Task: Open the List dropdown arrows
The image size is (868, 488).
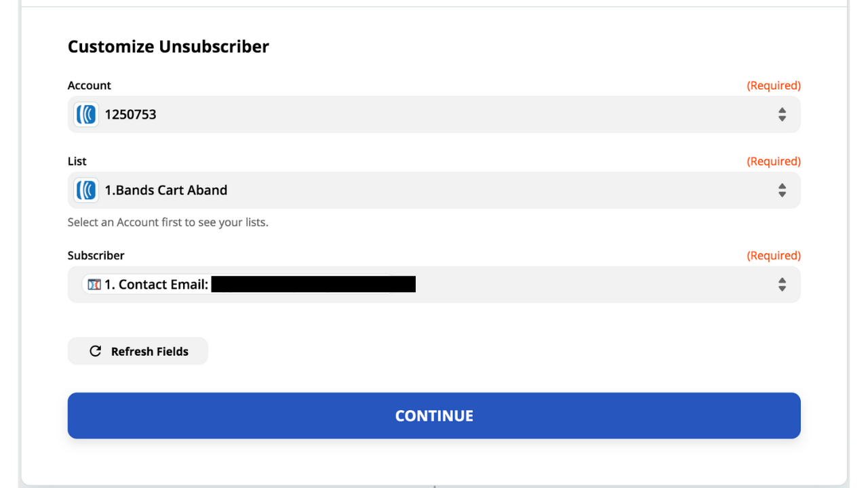Action: point(782,190)
